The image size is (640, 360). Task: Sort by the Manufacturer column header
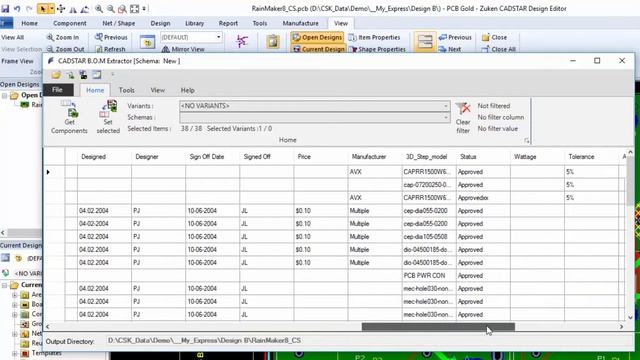coord(369,157)
